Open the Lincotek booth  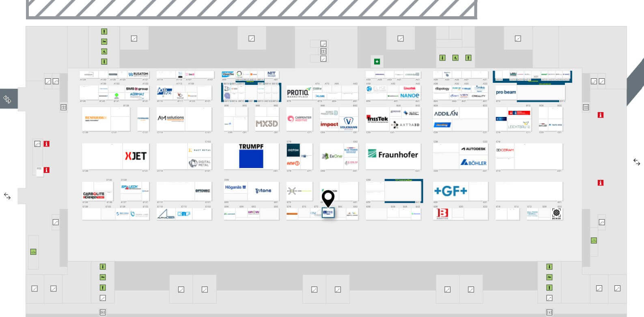(410, 88)
